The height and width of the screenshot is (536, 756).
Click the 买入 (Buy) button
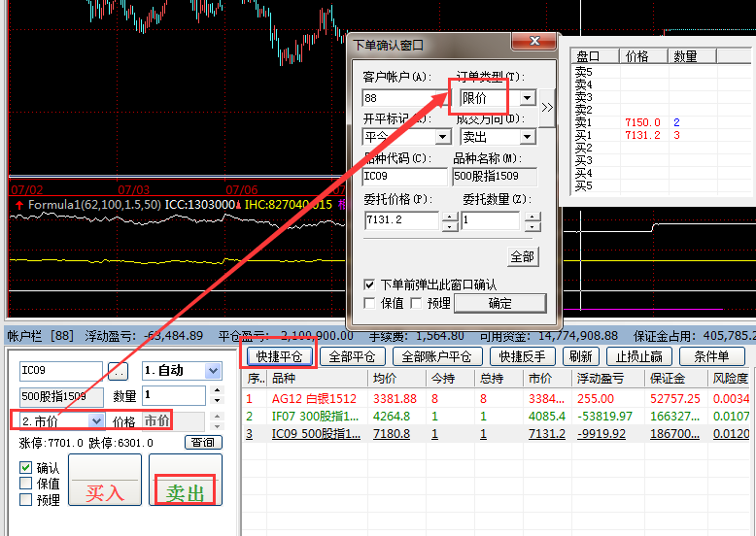point(105,481)
